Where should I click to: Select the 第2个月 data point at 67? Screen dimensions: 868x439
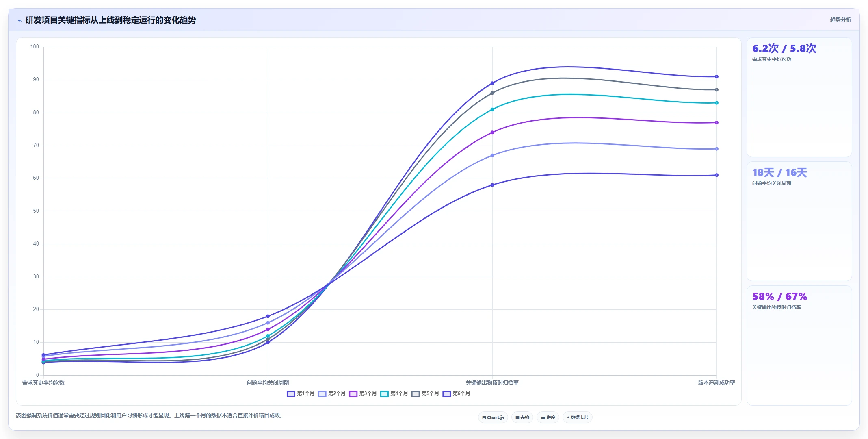coord(492,155)
